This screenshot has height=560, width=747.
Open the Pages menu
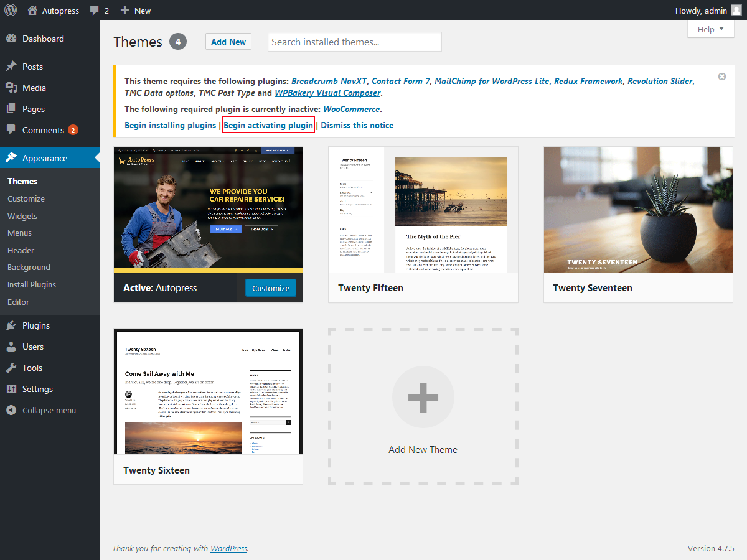tap(34, 109)
